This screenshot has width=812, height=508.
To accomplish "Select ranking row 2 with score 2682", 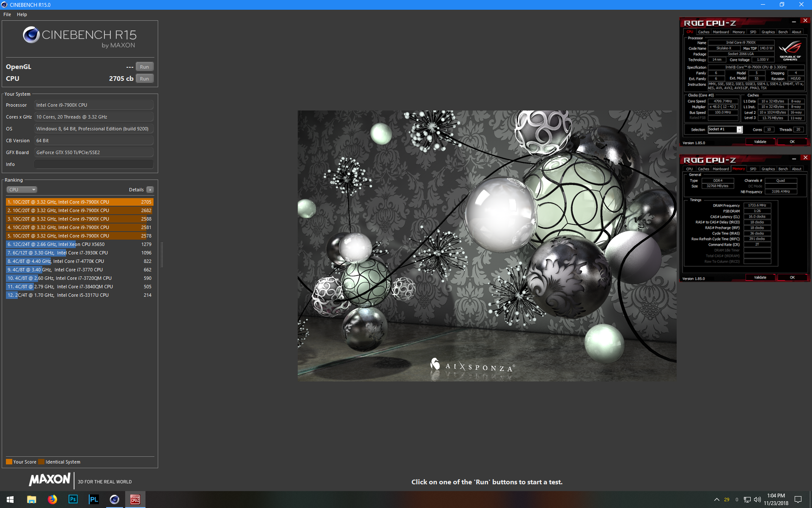I will click(80, 210).
